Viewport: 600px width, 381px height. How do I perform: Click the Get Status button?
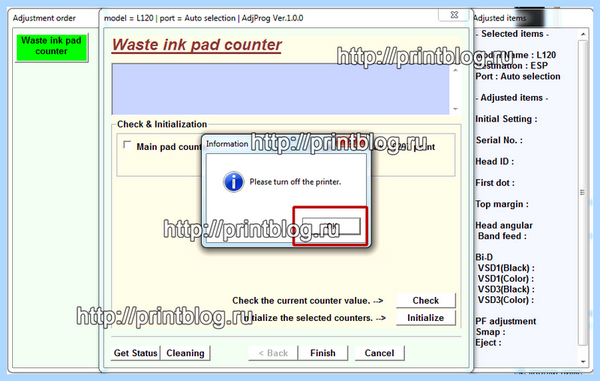click(x=135, y=353)
